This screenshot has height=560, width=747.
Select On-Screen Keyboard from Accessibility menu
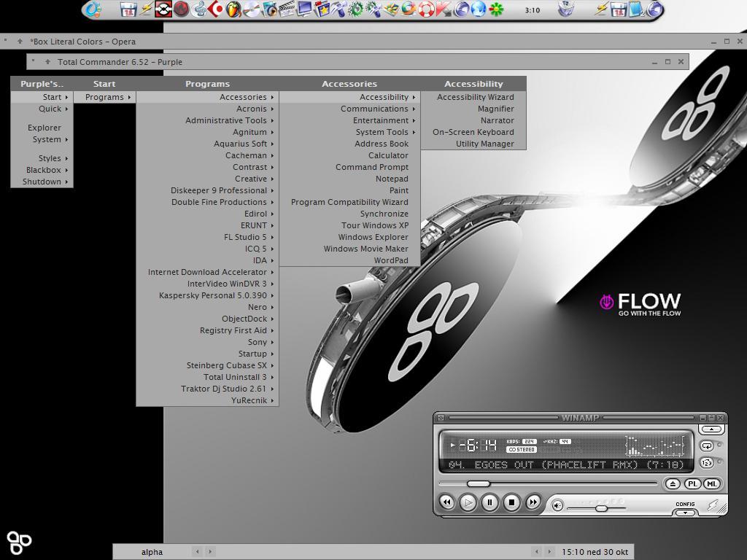[x=473, y=132]
